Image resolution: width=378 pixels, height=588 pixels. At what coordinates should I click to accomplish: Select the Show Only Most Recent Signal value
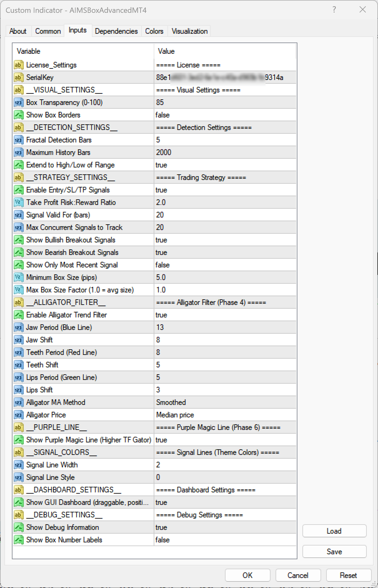(225, 265)
